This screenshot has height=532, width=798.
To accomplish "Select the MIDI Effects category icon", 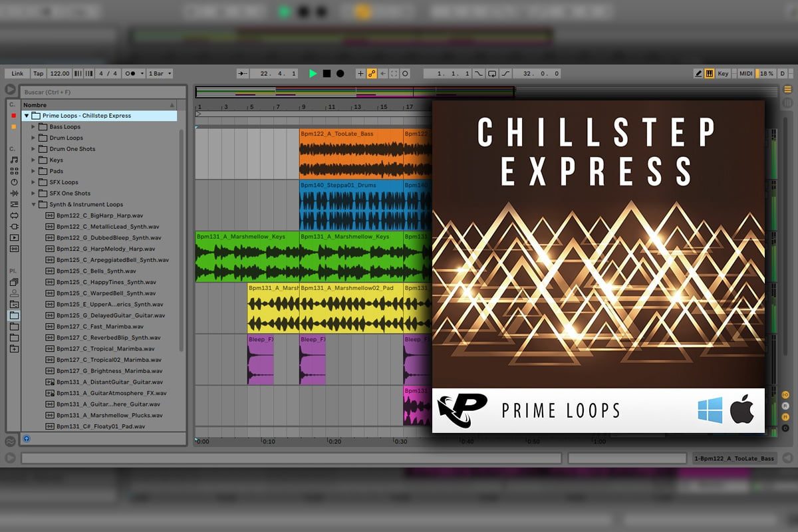I will click(x=14, y=204).
